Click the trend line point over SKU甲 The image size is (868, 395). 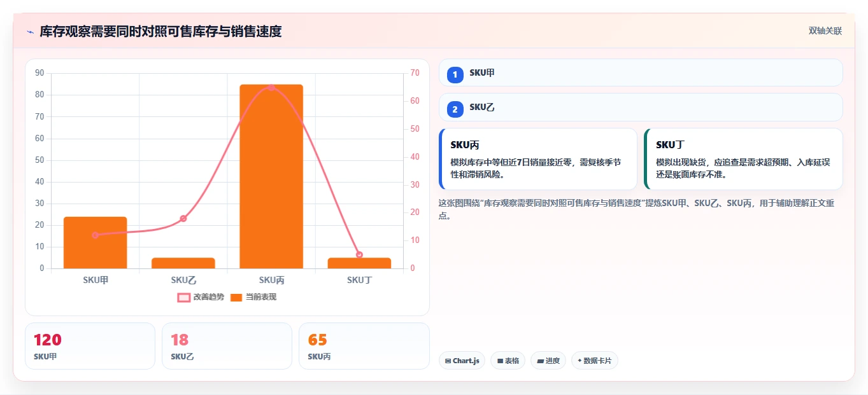(96, 235)
